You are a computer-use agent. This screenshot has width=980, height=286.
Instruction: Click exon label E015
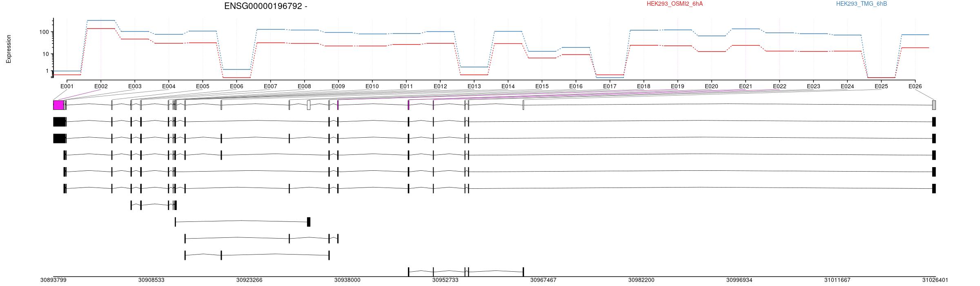pos(542,86)
